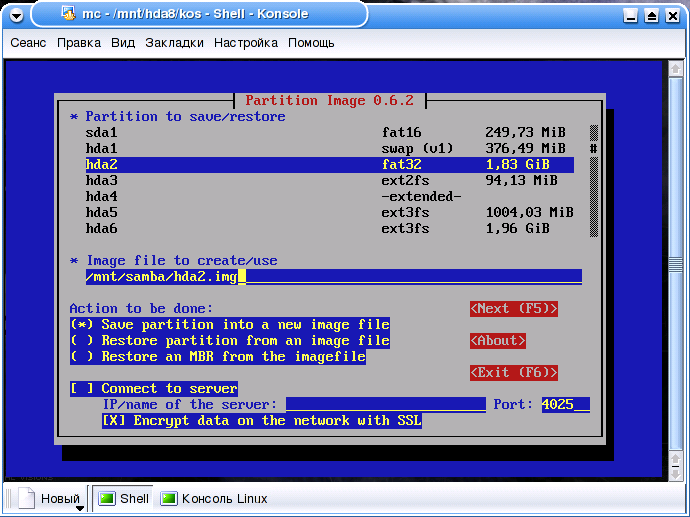The image size is (690, 517).
Task: Open the Новый session dropdown arrow
Action: coord(79,508)
